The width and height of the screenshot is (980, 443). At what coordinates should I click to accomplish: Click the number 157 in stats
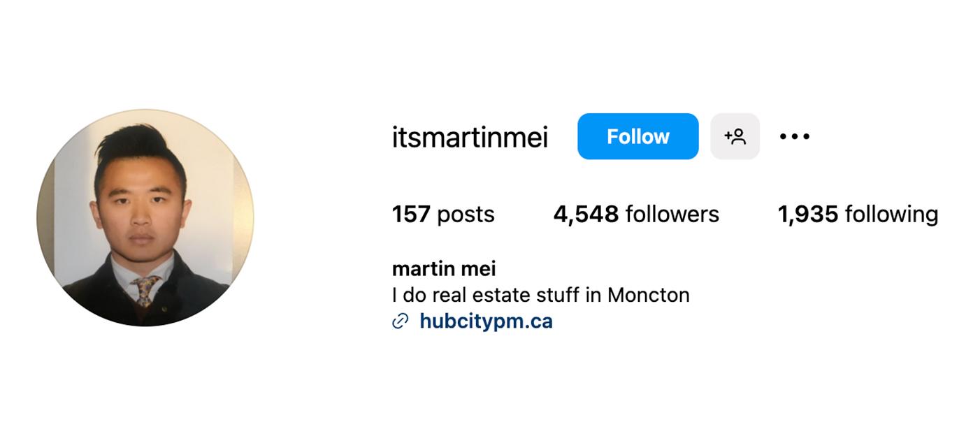tap(411, 214)
